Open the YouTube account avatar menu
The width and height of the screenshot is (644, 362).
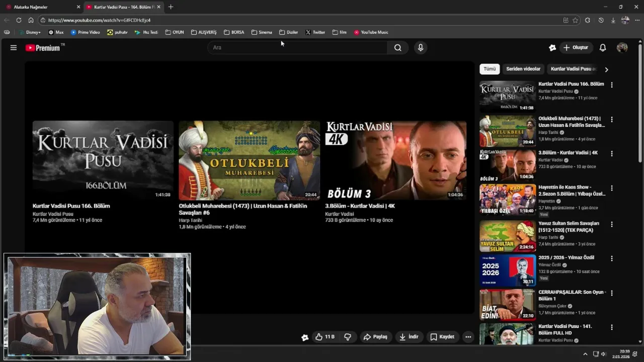[622, 48]
